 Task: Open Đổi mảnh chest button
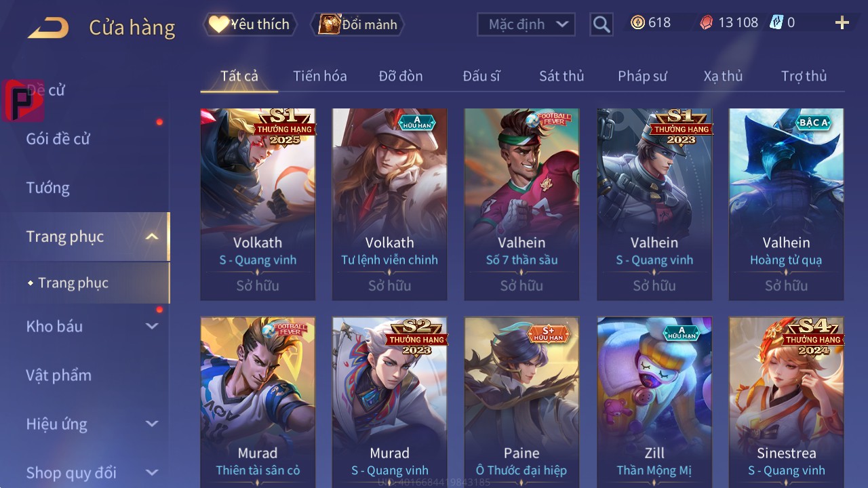click(357, 24)
